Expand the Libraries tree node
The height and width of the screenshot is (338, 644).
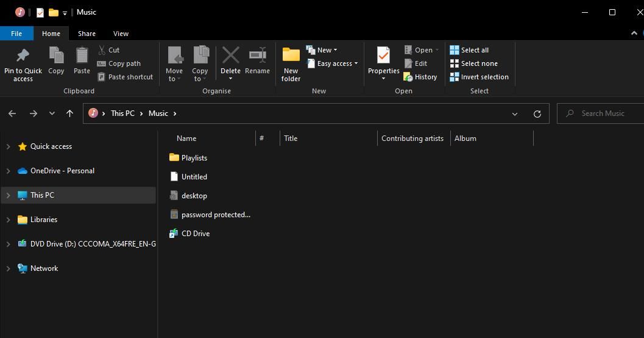coord(8,220)
